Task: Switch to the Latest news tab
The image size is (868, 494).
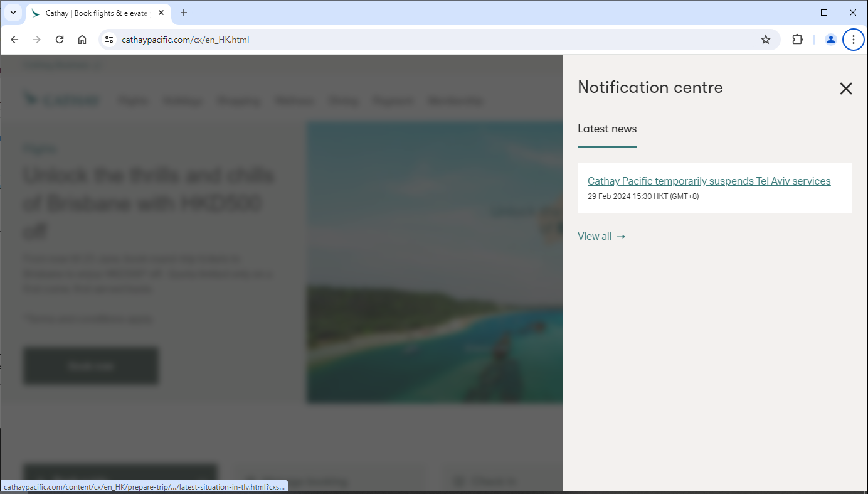Action: tap(606, 129)
